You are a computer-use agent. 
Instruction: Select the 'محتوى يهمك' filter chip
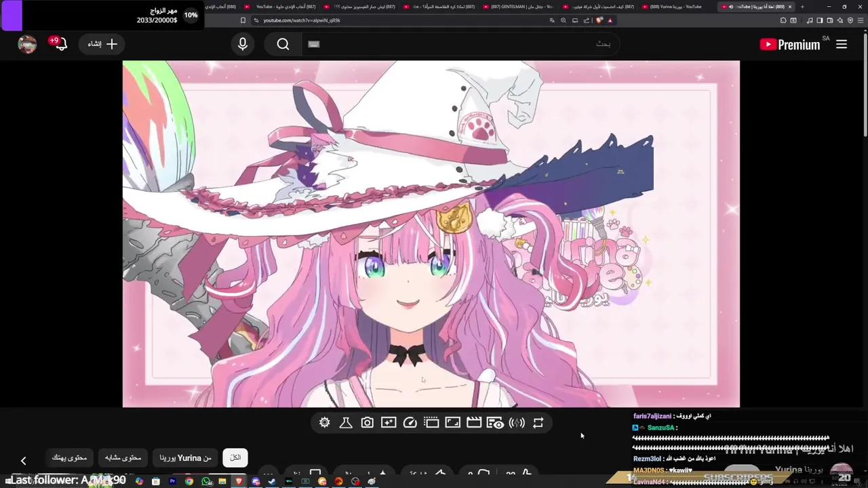tap(70, 458)
